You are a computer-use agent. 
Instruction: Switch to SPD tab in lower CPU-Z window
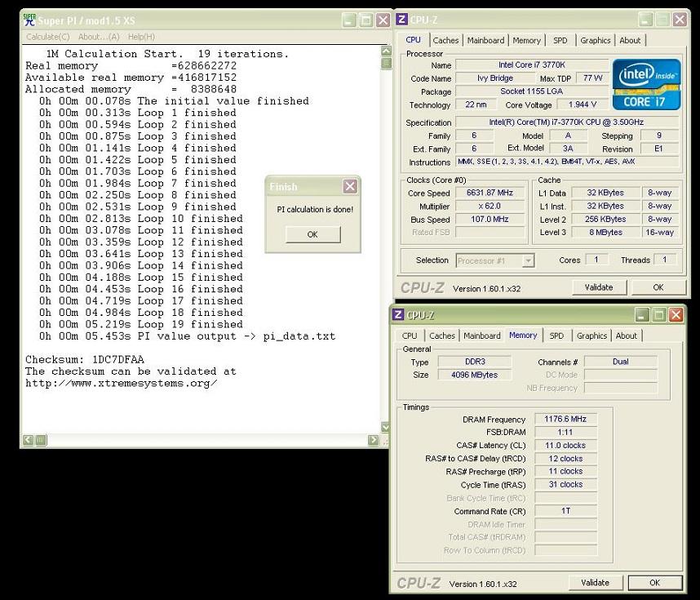tap(556, 336)
